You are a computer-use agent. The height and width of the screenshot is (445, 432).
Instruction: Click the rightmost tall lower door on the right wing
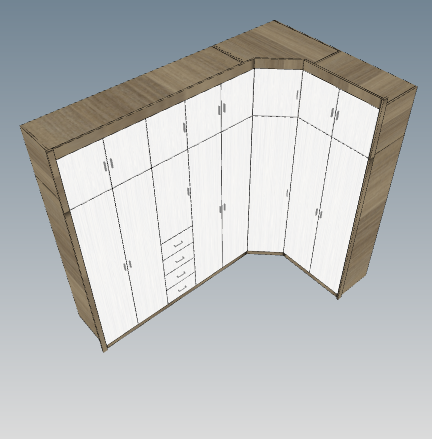tap(338, 213)
